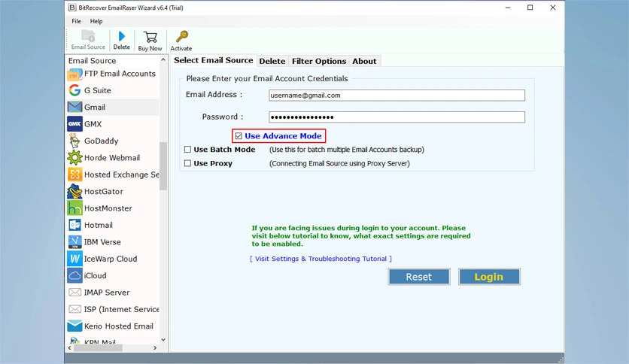Image resolution: width=629 pixels, height=364 pixels.
Task: Open the Filter Options tab
Action: 319,62
